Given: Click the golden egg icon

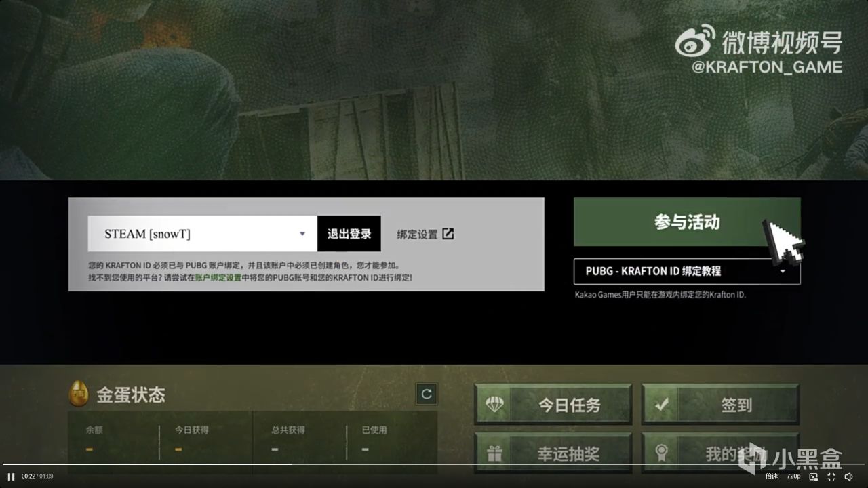Looking at the screenshot, I should (80, 394).
